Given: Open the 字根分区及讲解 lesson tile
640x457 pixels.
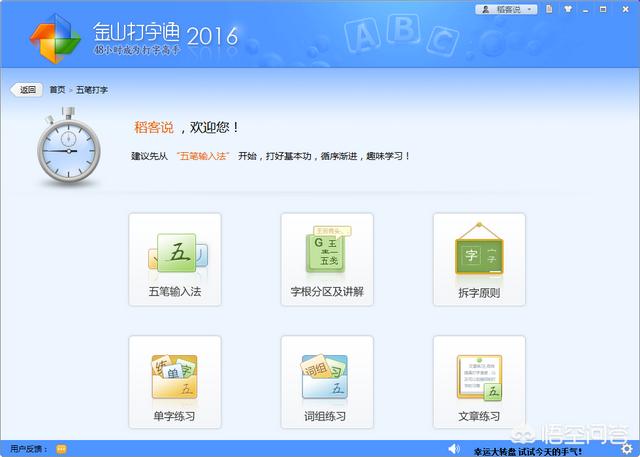Looking at the screenshot, I should 327,259.
